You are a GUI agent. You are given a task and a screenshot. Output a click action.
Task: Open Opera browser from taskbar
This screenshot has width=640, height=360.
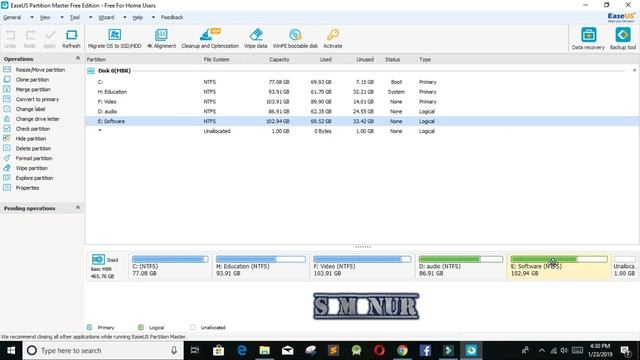pyautogui.click(x=379, y=351)
